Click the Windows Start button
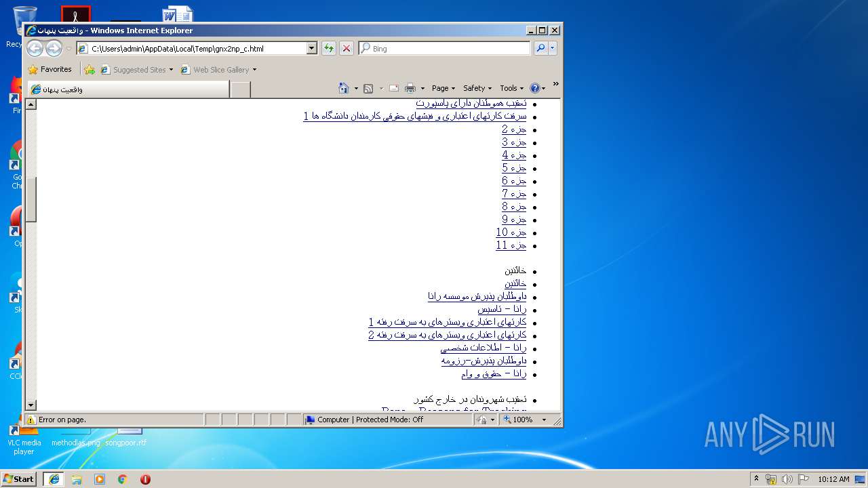 point(18,479)
